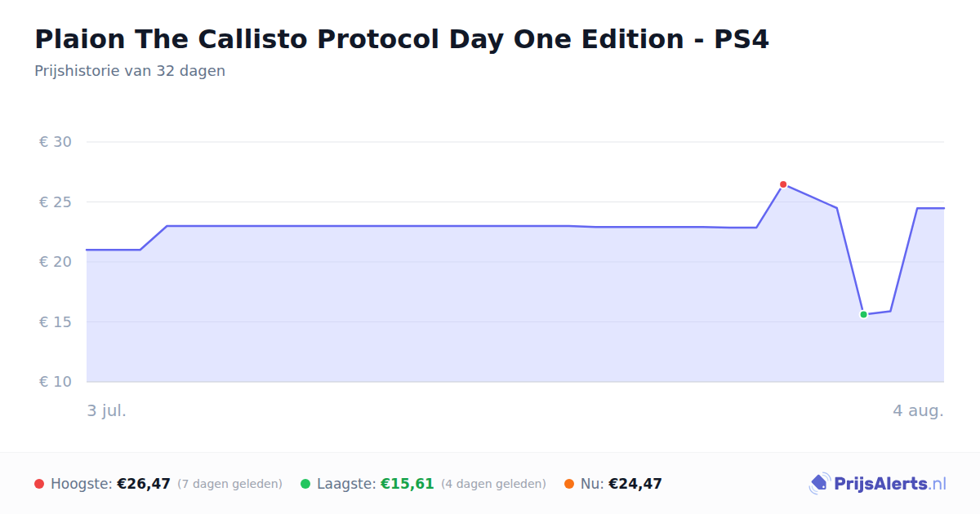This screenshot has width=980, height=514.
Task: Click the 7 dagen geleden note
Action: (x=229, y=484)
